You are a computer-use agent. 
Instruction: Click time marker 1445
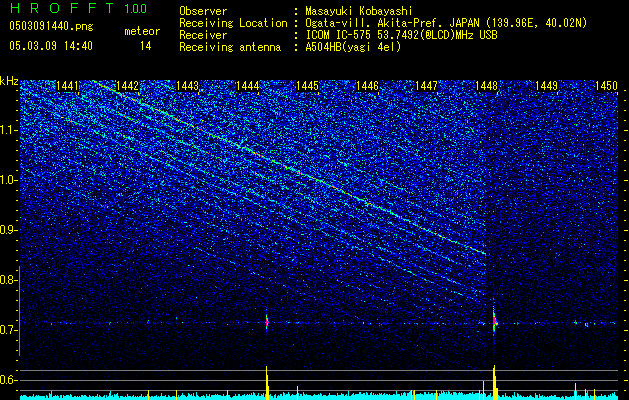tap(307, 86)
